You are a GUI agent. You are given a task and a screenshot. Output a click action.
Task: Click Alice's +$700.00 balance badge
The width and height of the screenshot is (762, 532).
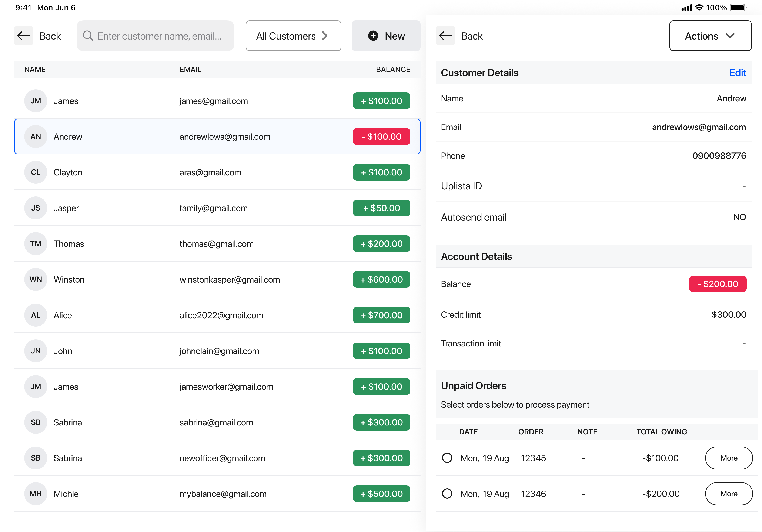tap(381, 315)
